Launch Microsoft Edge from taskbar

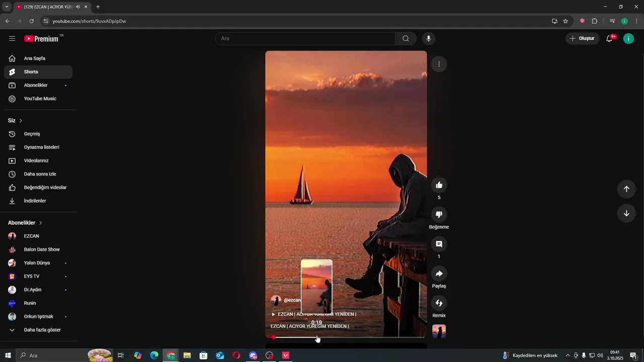[x=154, y=355]
